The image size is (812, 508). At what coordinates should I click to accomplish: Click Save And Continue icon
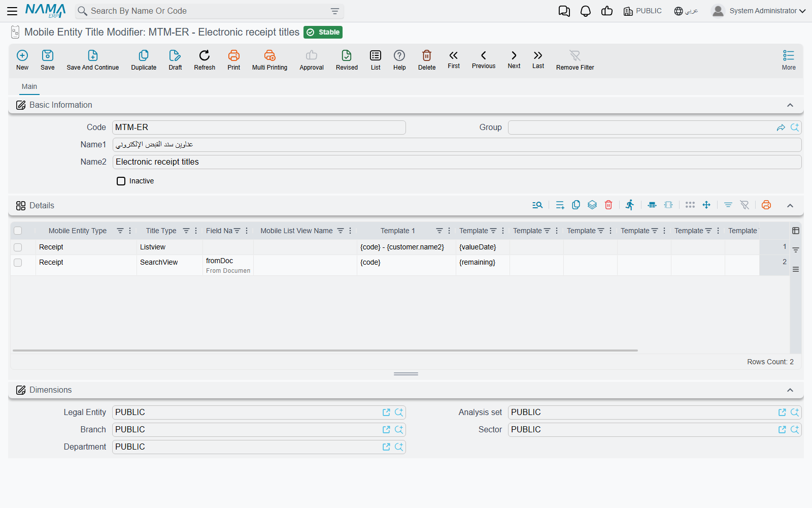pyautogui.click(x=93, y=55)
